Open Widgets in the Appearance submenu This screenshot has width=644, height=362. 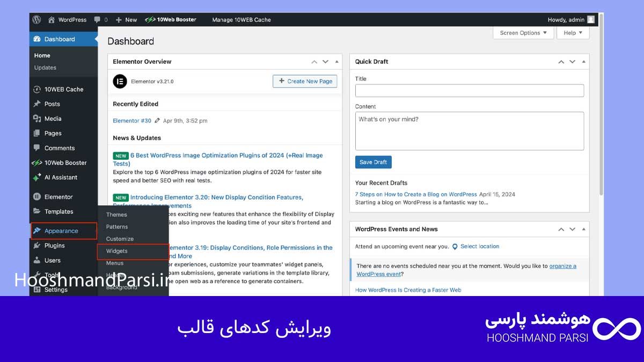tap(117, 251)
